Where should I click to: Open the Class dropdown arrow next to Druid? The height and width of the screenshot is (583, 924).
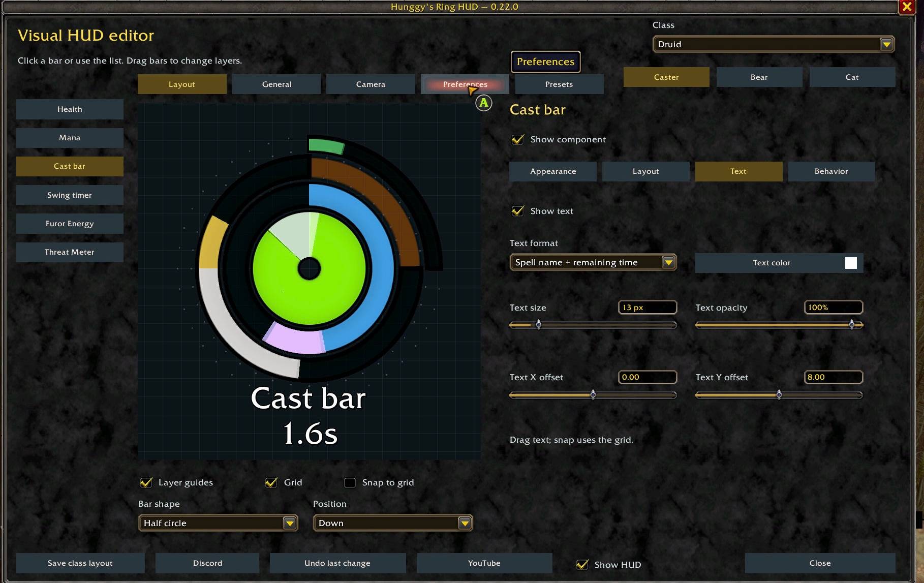point(886,44)
